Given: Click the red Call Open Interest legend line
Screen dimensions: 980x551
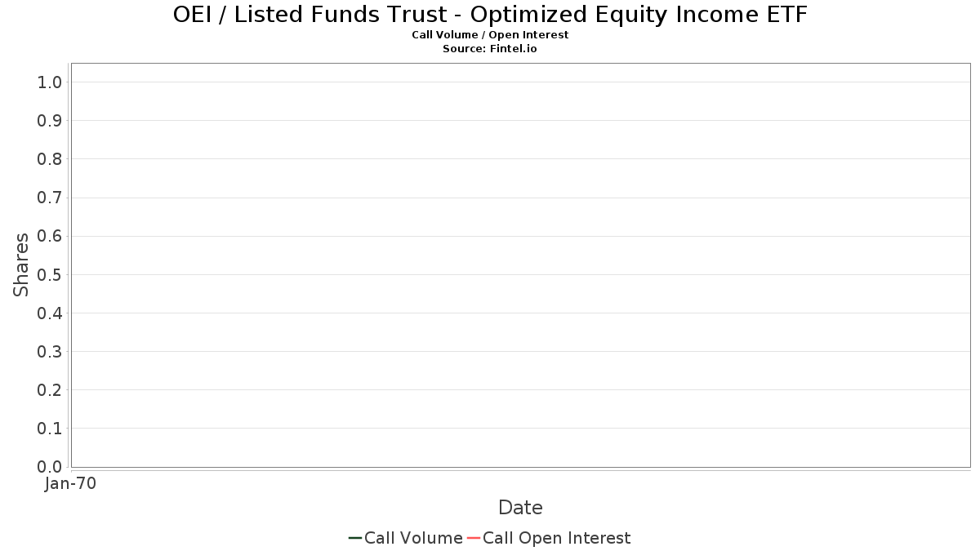Looking at the screenshot, I should click(x=474, y=538).
